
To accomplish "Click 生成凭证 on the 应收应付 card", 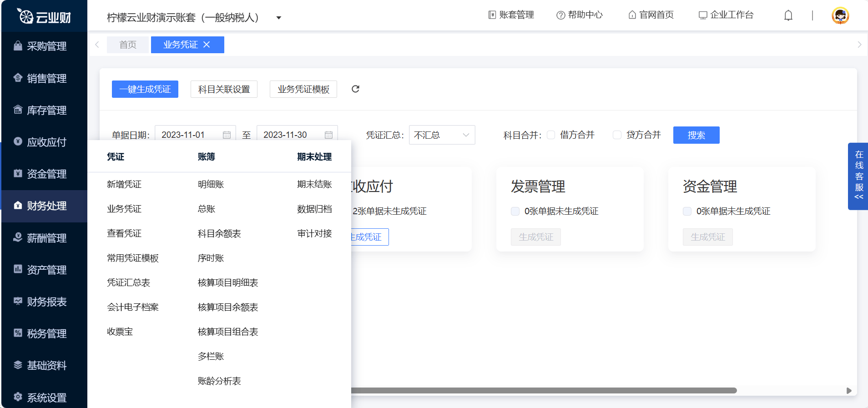I will [x=369, y=237].
